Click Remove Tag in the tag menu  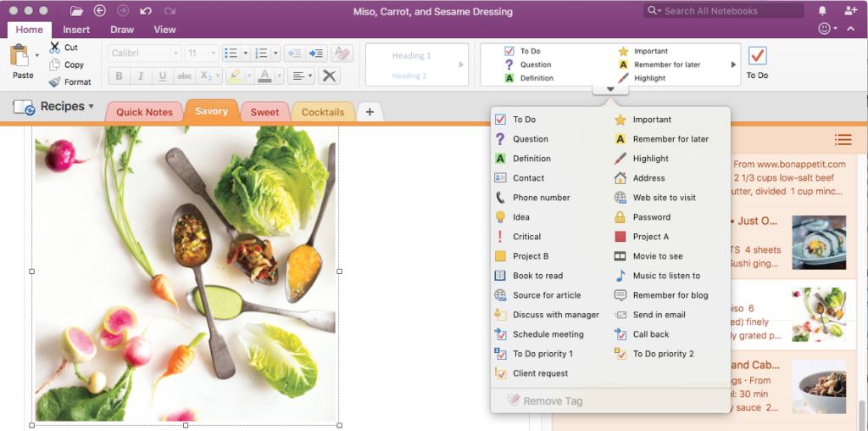(545, 401)
